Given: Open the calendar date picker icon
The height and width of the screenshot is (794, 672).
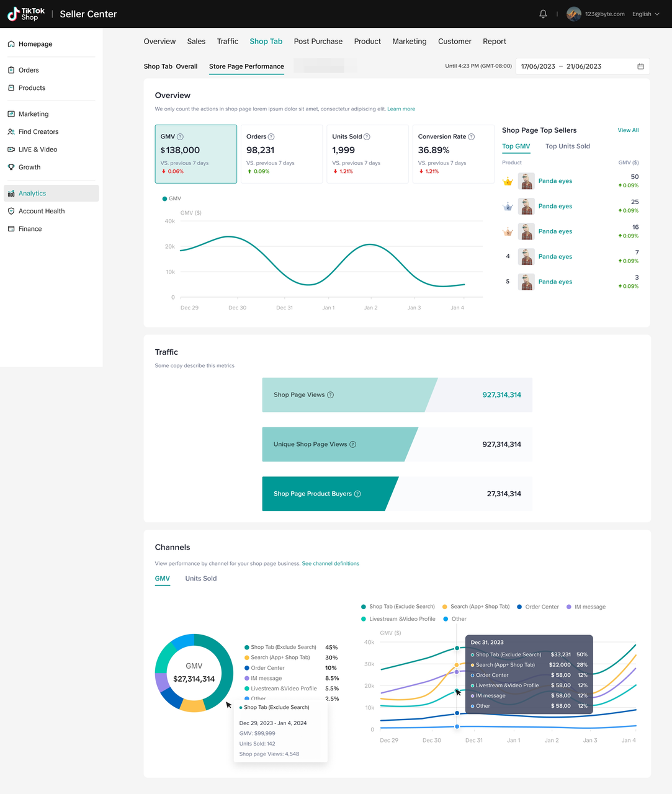Looking at the screenshot, I should pyautogui.click(x=640, y=66).
